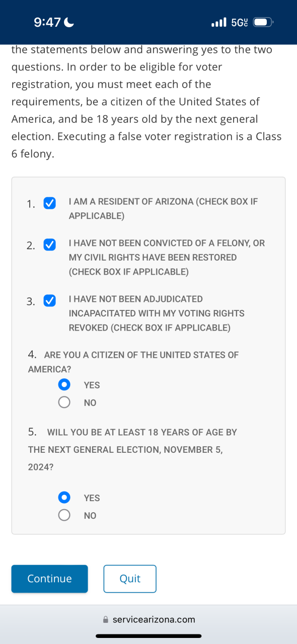This screenshot has height=644, width=297.
Task: Tap the 'I AM A RESIDENT OF ARIZONA' label
Action: click(x=164, y=209)
